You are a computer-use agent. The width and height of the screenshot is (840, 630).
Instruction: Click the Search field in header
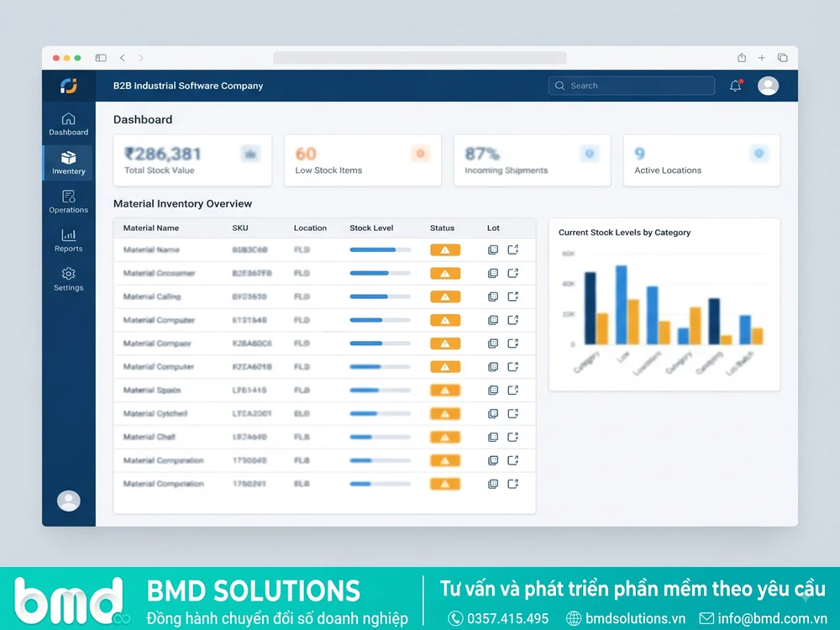pyautogui.click(x=632, y=86)
